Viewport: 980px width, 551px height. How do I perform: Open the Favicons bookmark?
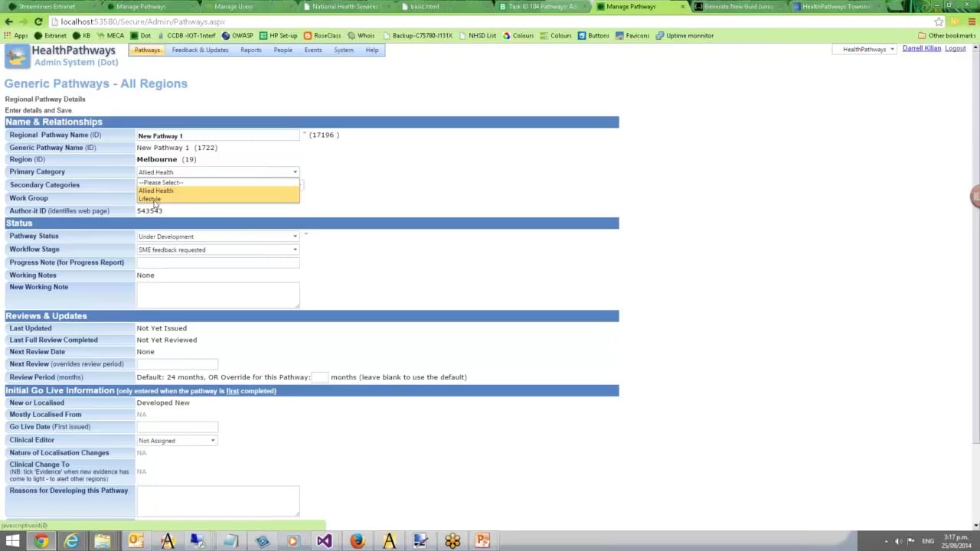click(632, 35)
